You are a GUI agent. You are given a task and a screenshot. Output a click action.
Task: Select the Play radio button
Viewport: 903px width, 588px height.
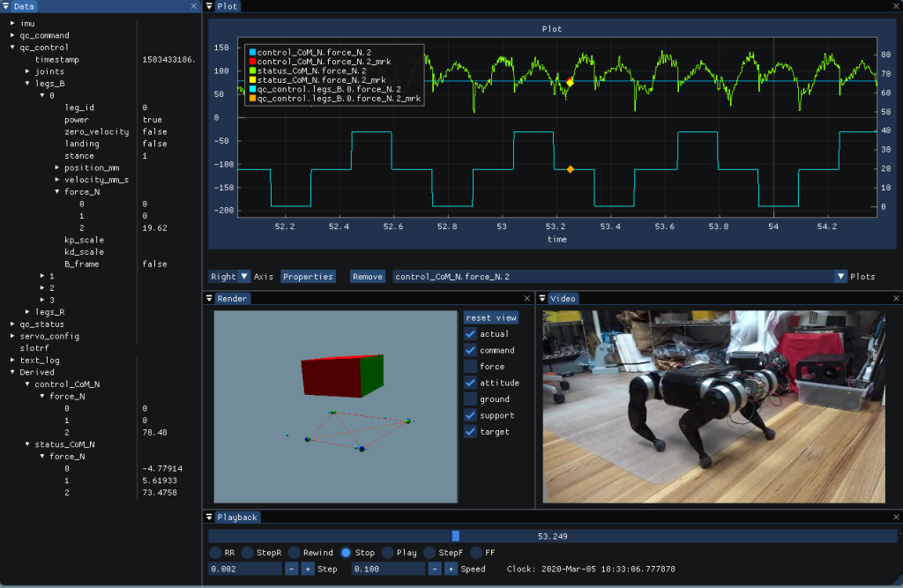[387, 553]
